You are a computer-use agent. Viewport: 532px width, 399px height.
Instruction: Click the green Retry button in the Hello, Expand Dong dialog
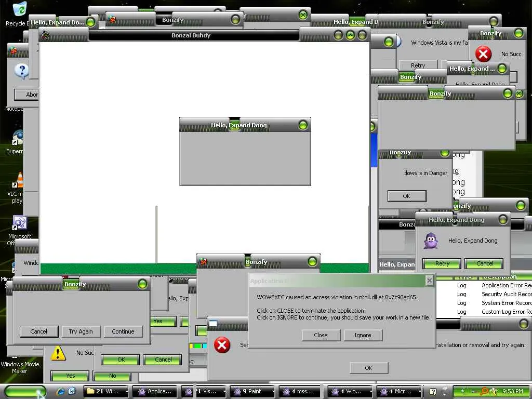(442, 263)
